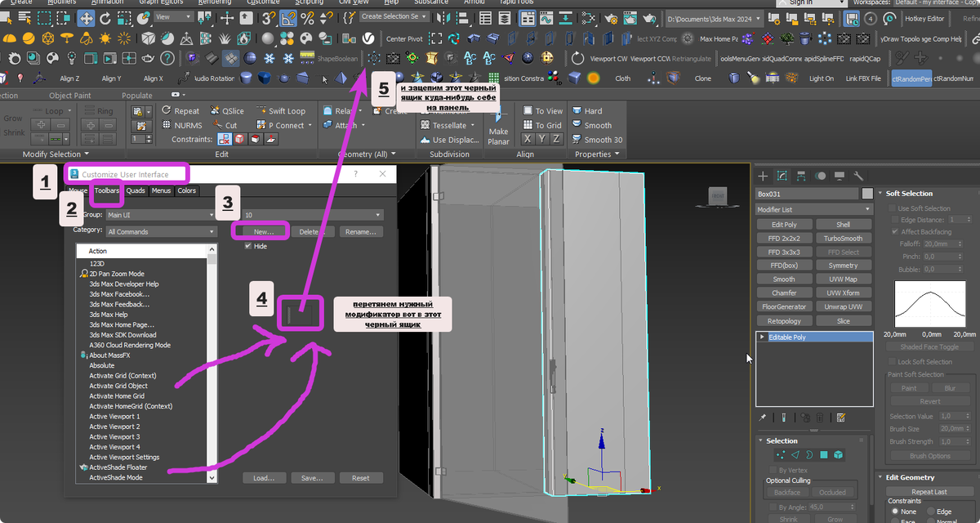The image size is (980, 523).
Task: Select the Move tool in main toolbar
Action: (x=86, y=17)
